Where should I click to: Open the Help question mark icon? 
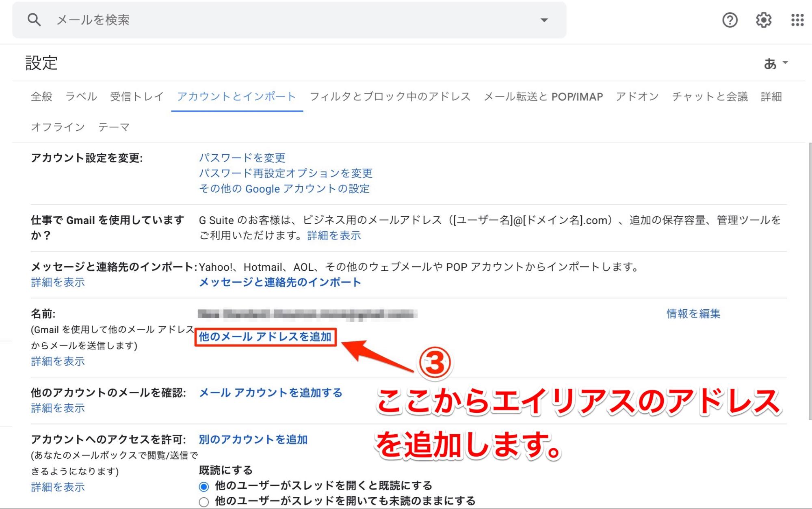point(730,20)
